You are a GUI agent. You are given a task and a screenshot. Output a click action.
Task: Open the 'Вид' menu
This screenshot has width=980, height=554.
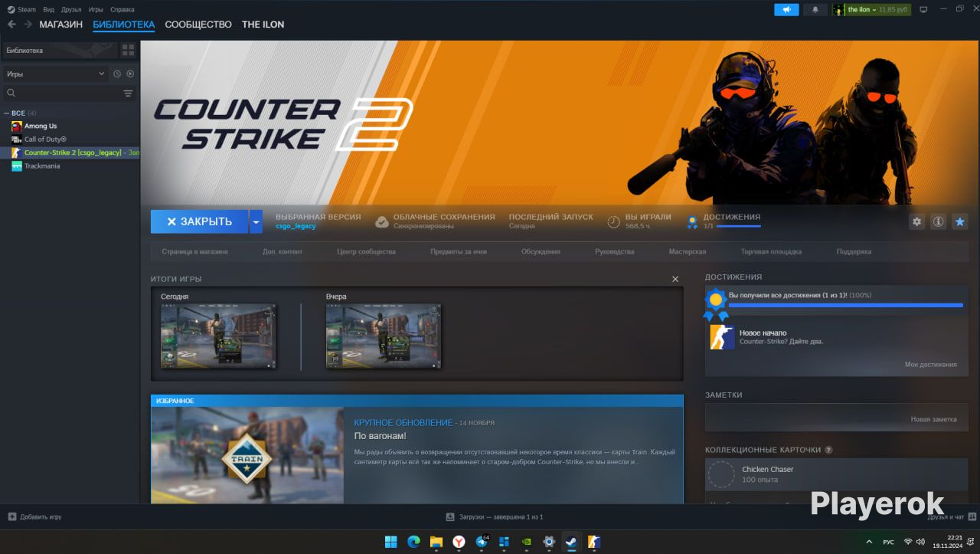(x=48, y=9)
